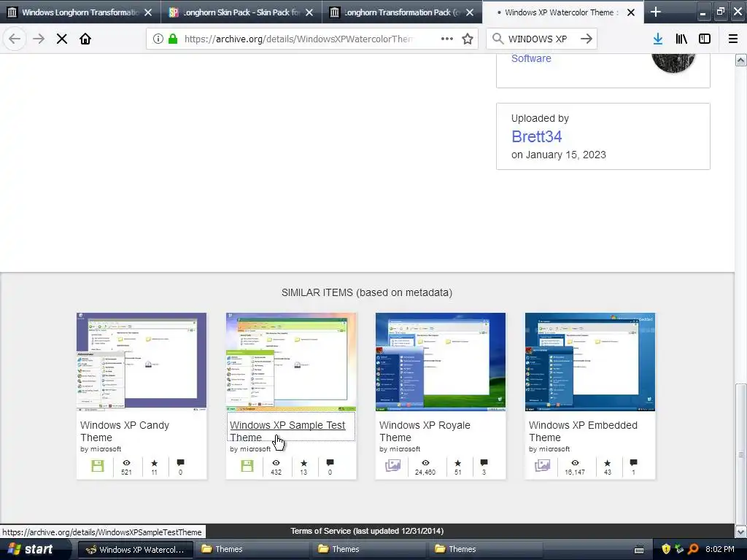Open the home page icon
This screenshot has height=560, width=747.
coord(85,39)
